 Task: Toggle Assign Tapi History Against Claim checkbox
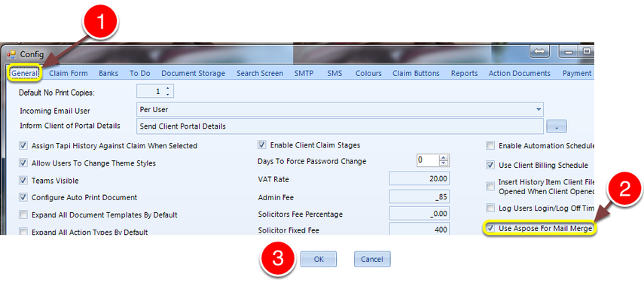pyautogui.click(x=23, y=146)
